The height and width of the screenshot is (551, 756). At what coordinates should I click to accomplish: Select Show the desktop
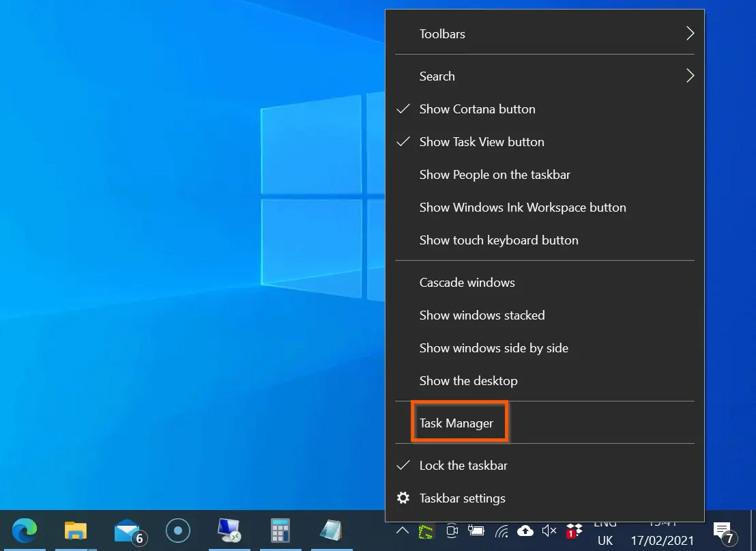pos(544,381)
